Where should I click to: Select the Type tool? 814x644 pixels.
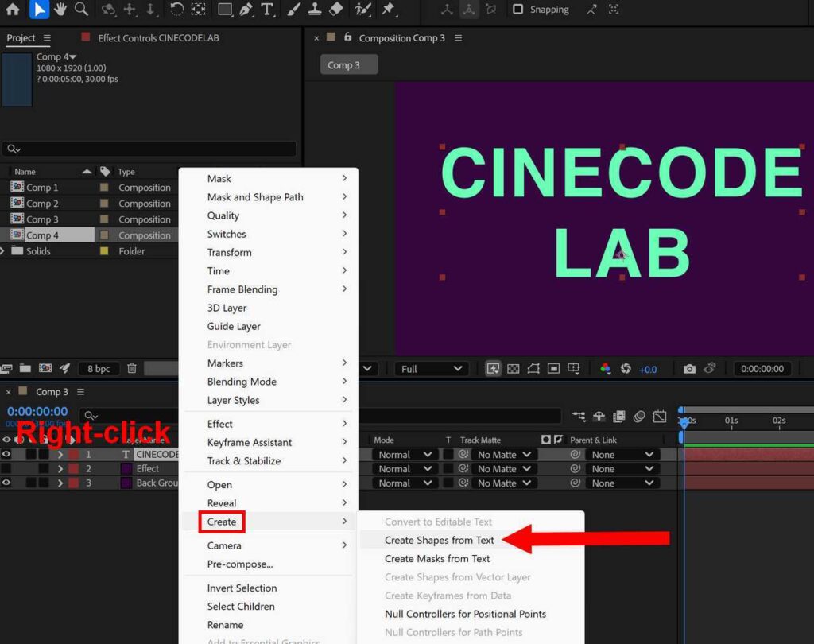point(267,10)
